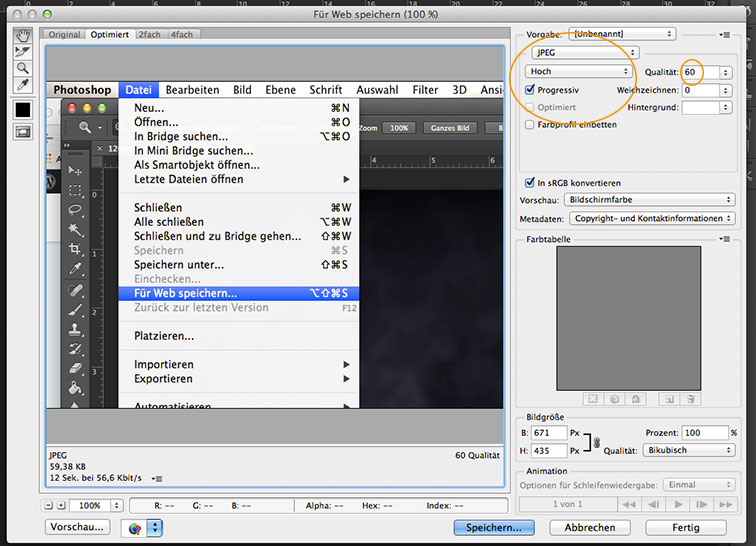
Task: Click the optimized preview image
Action: click(x=275, y=245)
